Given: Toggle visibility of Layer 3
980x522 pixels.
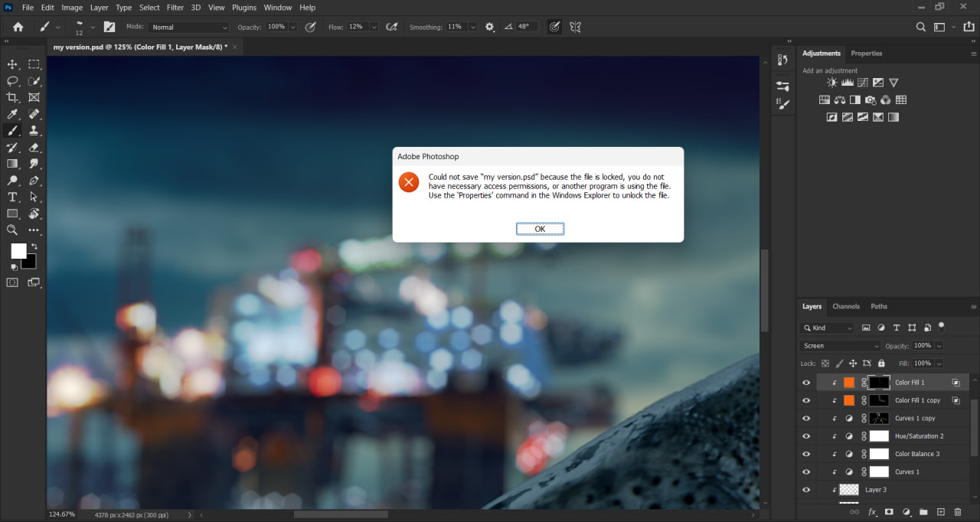Looking at the screenshot, I should pyautogui.click(x=806, y=489).
